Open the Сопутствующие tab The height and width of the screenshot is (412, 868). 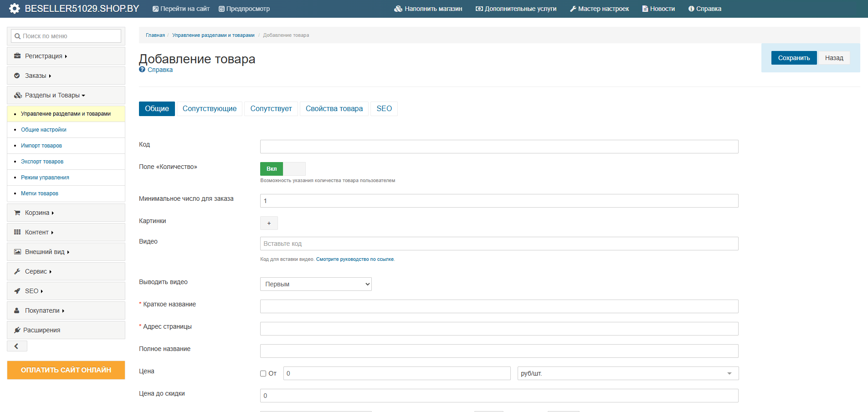click(x=210, y=109)
